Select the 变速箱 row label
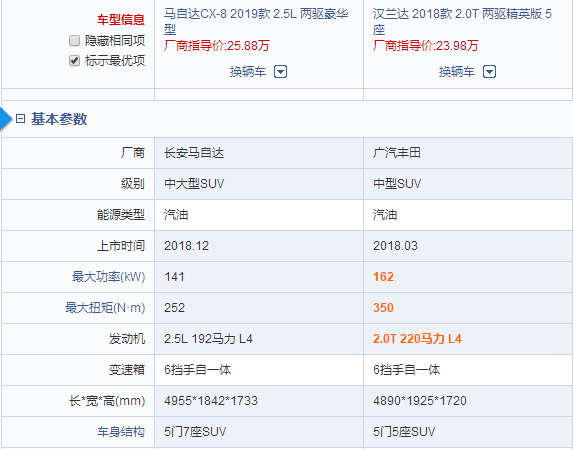 coord(127,370)
